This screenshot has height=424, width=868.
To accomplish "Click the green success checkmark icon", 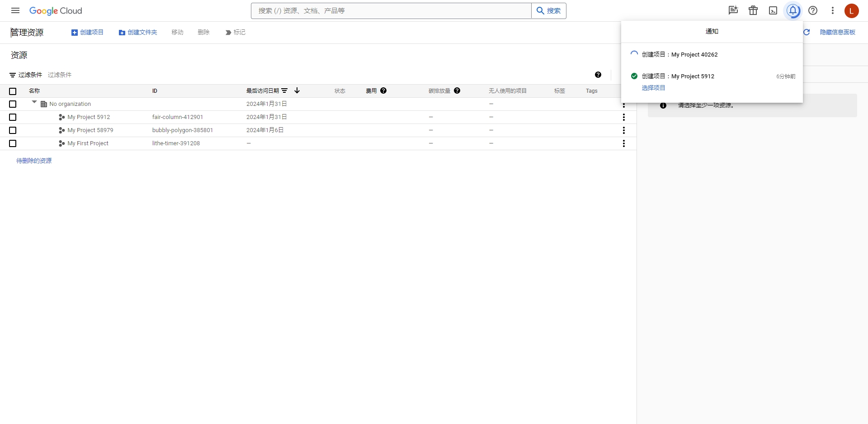I will click(x=634, y=76).
